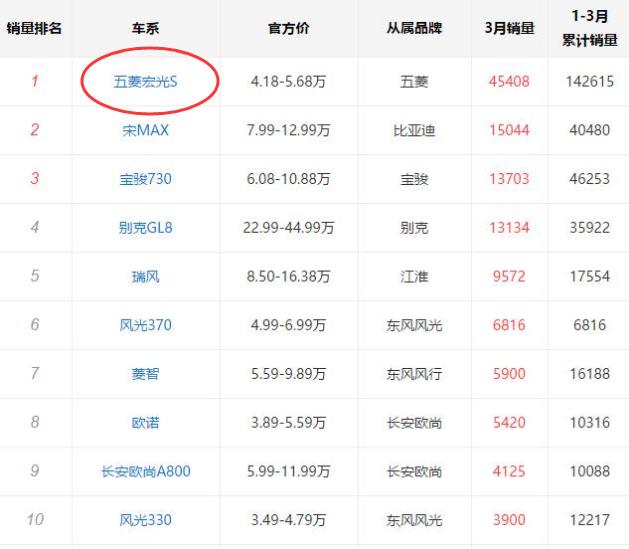Sort by the 3月销量 column header
Viewport: 629px width, 549px height.
509,28
